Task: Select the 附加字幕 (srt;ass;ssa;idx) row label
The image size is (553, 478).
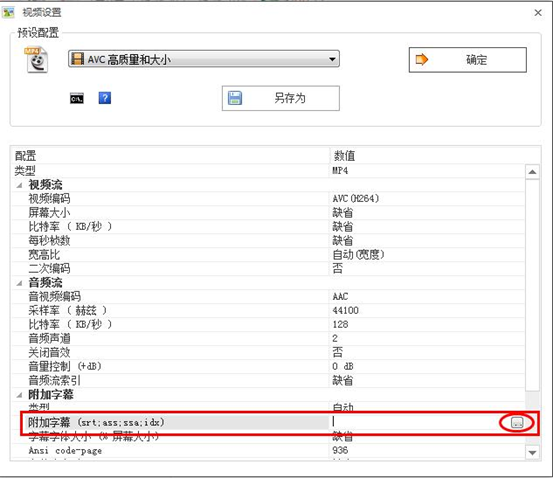Action: 96,422
